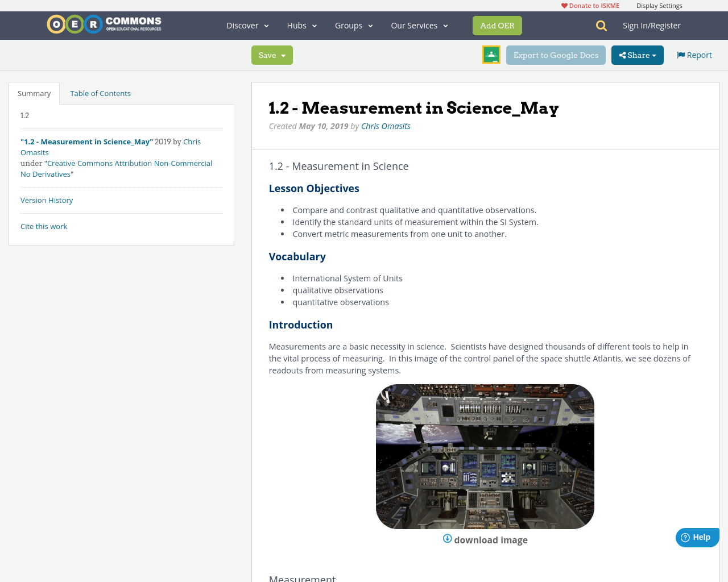Open the Our Services menu
728x582 pixels.
point(419,25)
